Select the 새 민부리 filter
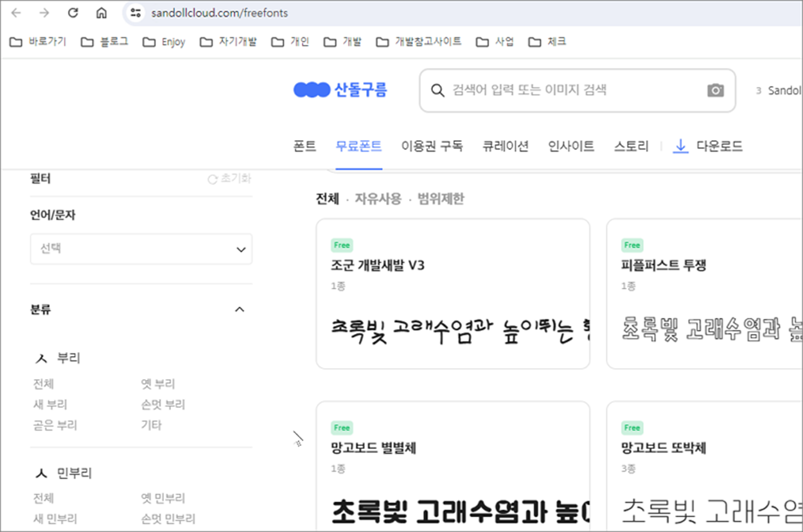This screenshot has height=532, width=803. [55, 519]
